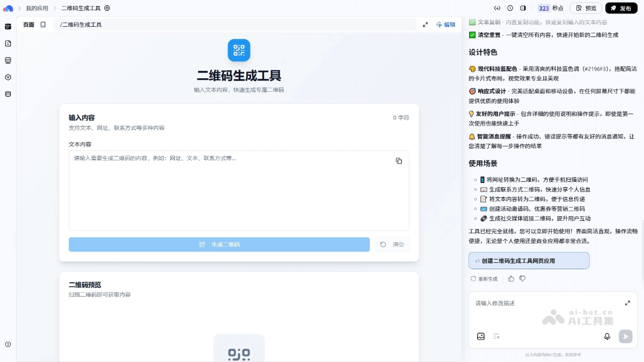Click the image upload icon in the chat box
The height and width of the screenshot is (362, 644).
pos(481,336)
